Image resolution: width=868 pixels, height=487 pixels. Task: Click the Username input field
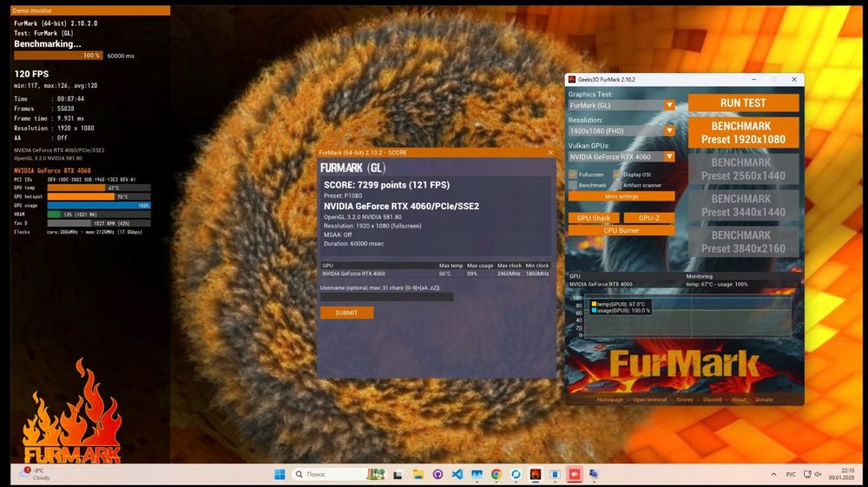pyautogui.click(x=387, y=297)
